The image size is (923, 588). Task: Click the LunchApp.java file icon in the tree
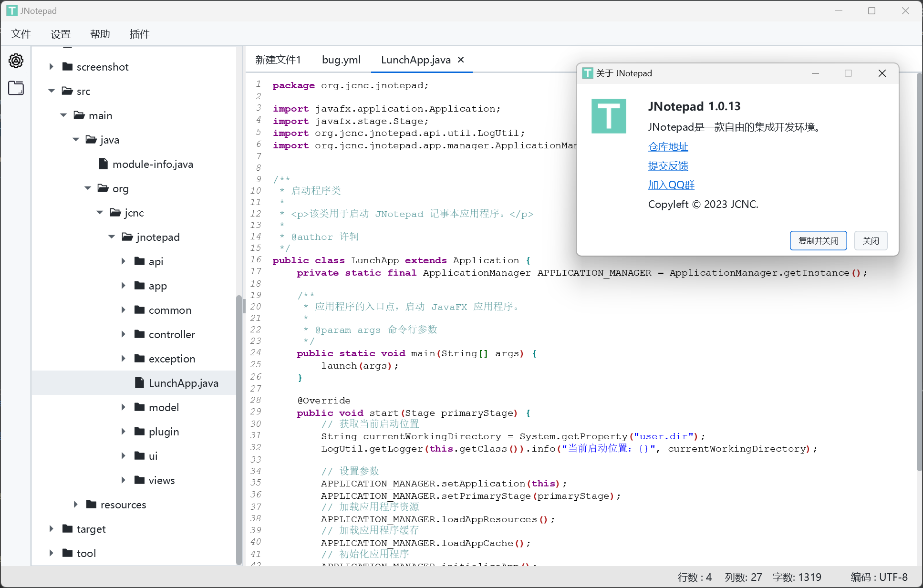[139, 383]
